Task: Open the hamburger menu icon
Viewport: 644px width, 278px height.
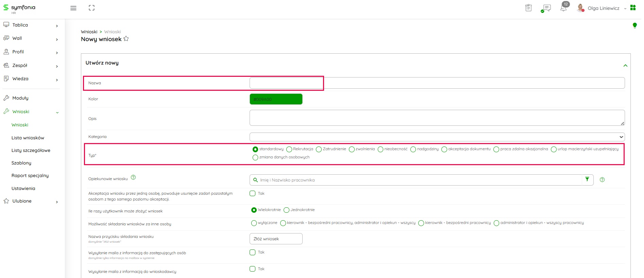Action: click(x=73, y=8)
